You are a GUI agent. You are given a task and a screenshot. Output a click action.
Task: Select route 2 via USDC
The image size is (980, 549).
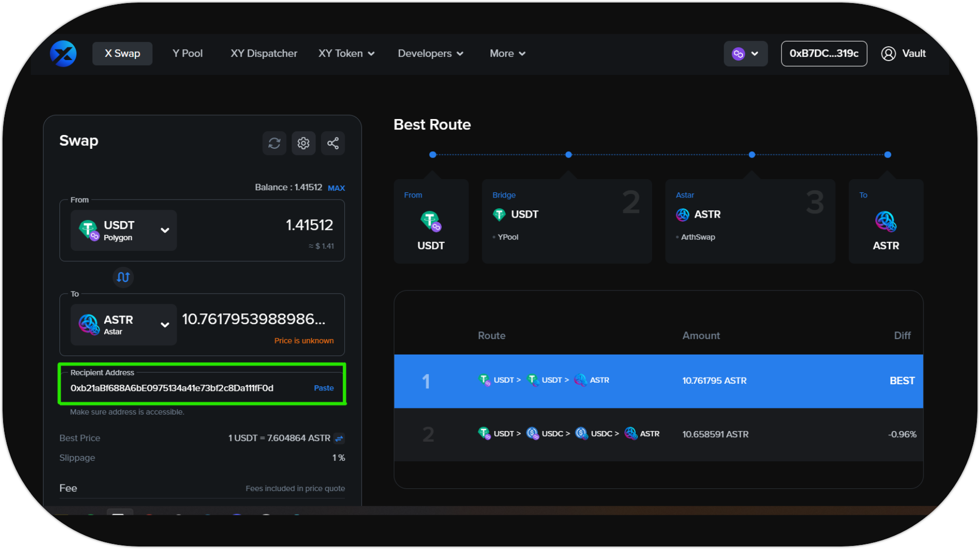pyautogui.click(x=658, y=435)
